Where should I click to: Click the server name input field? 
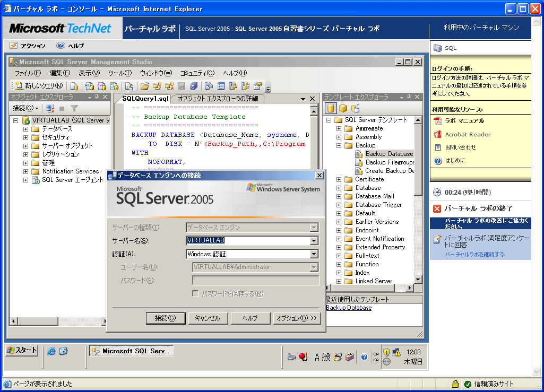(x=248, y=240)
